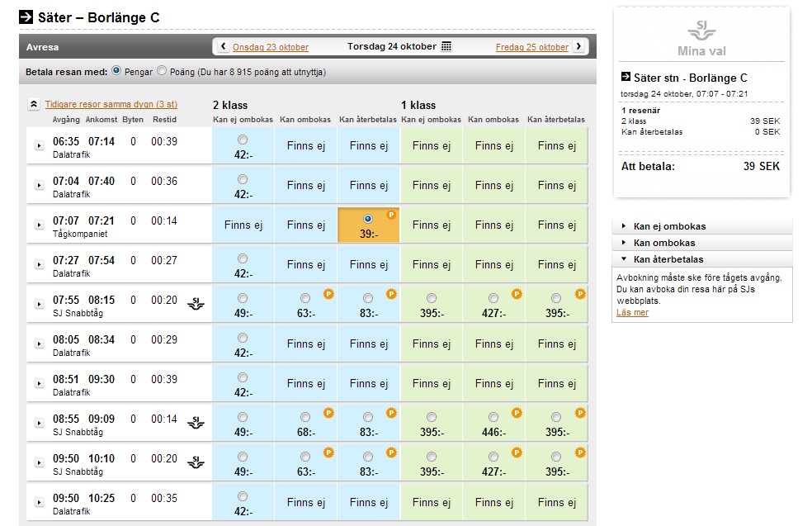812x526 pixels.
Task: Select Poäng as payment method
Action: 162,71
